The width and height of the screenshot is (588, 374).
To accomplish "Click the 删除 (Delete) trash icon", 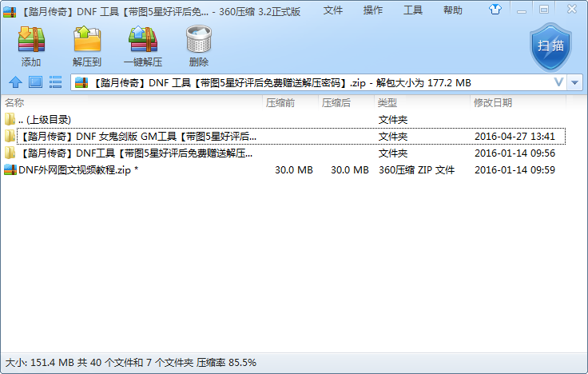I will point(198,46).
